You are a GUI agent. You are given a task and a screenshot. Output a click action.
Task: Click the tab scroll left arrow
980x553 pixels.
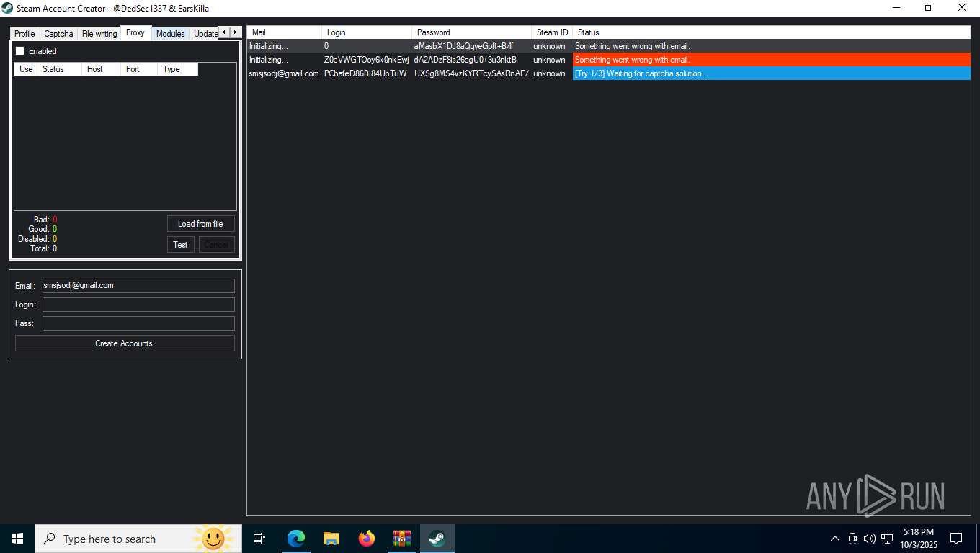(x=223, y=32)
